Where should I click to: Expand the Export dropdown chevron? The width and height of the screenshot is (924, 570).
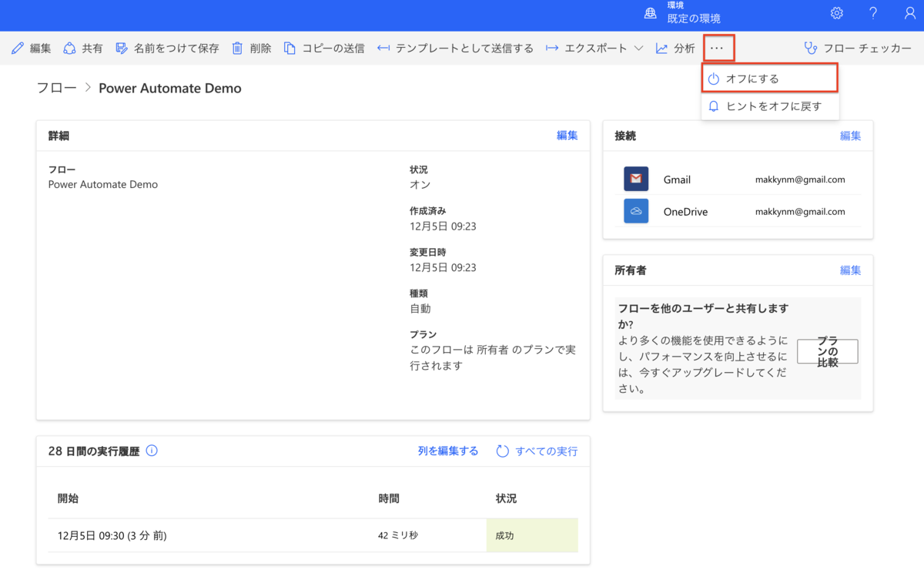638,49
